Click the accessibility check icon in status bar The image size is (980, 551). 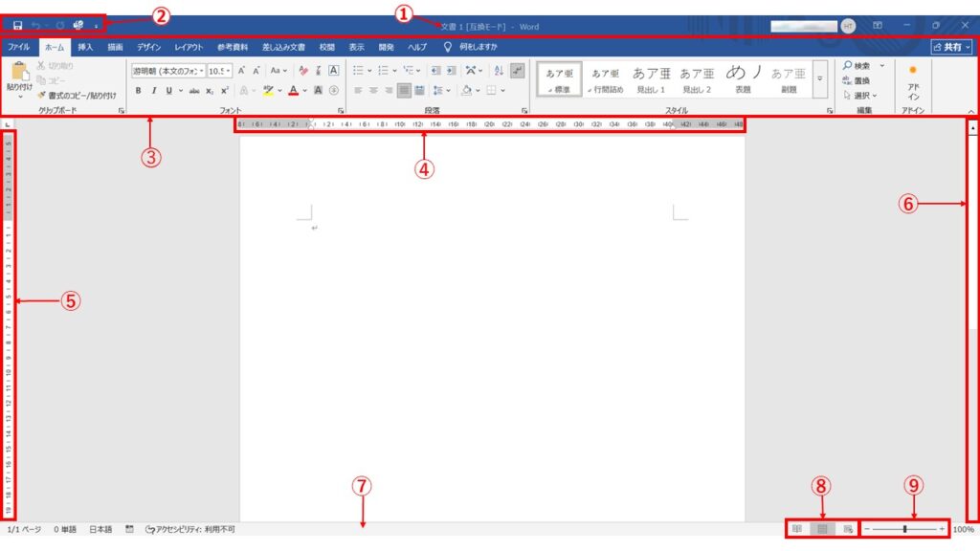150,529
